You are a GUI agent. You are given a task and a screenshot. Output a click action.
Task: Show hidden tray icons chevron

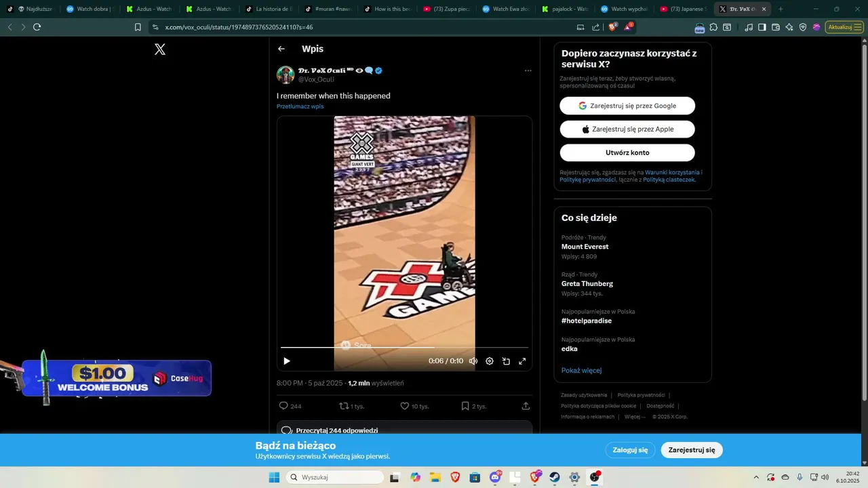(x=757, y=477)
